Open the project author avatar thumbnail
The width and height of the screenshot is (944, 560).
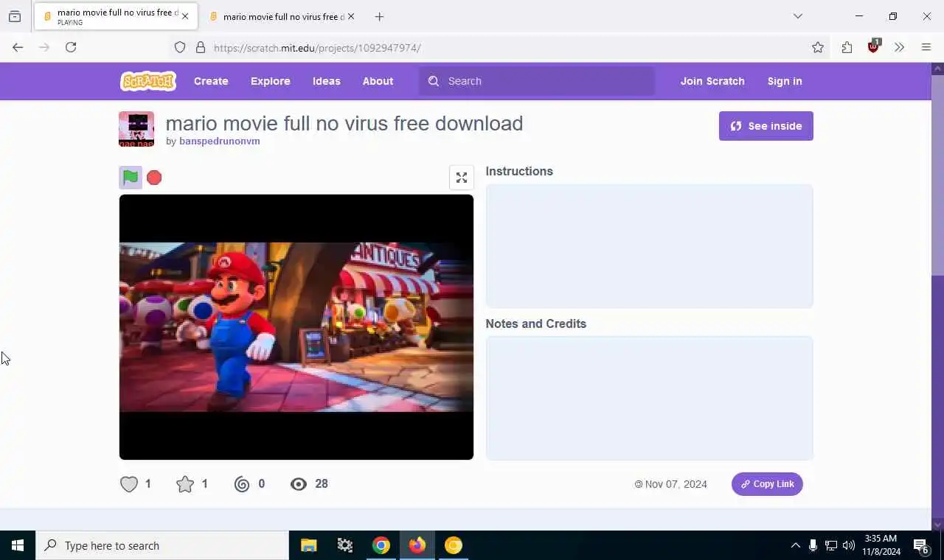[136, 129]
